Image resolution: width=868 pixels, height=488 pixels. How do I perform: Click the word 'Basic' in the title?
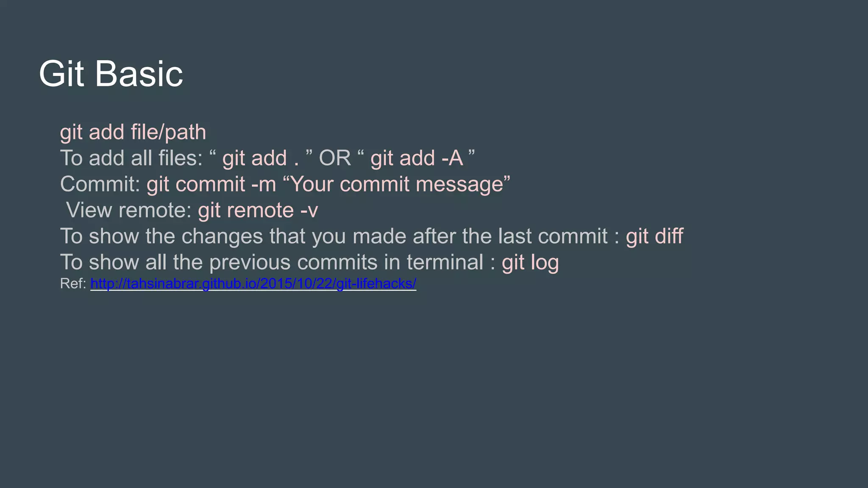point(139,74)
